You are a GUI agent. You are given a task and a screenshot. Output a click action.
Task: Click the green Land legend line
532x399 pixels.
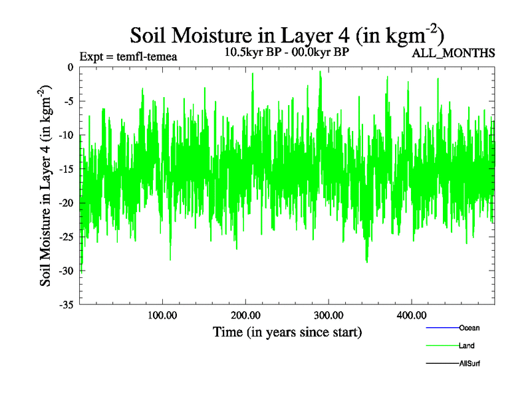click(442, 346)
